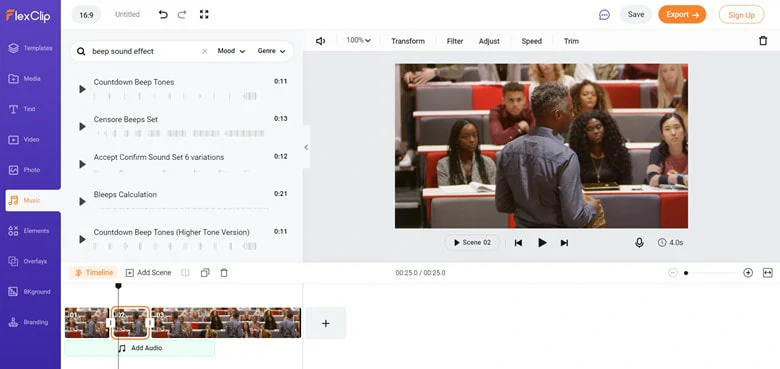Change the 16:9 aspect ratio
The width and height of the screenshot is (780, 369).
[x=86, y=15]
